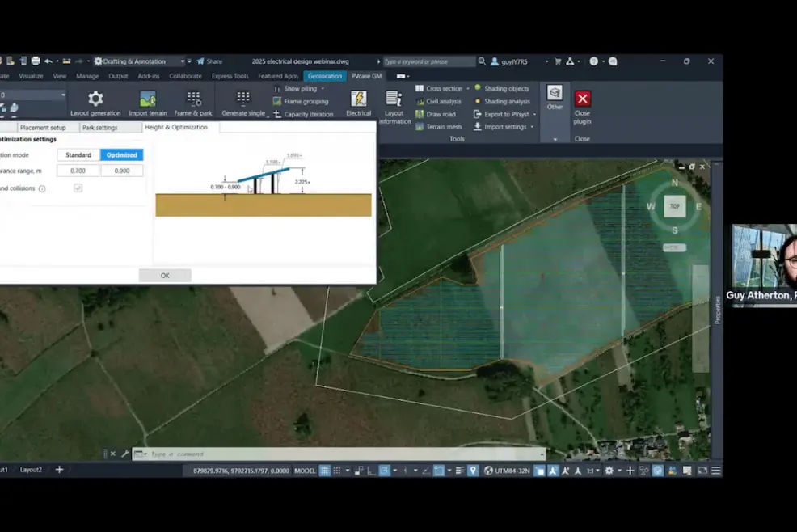Select the Frame & park tool

[194, 99]
